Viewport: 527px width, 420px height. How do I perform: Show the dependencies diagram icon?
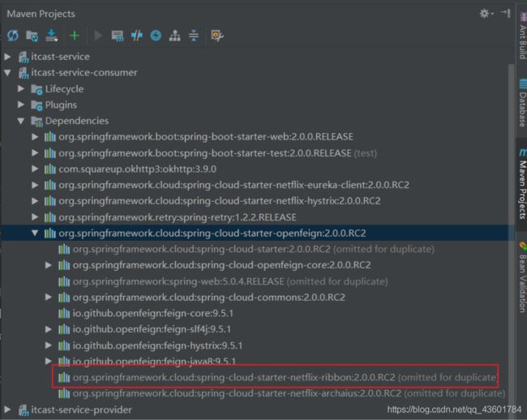click(174, 36)
